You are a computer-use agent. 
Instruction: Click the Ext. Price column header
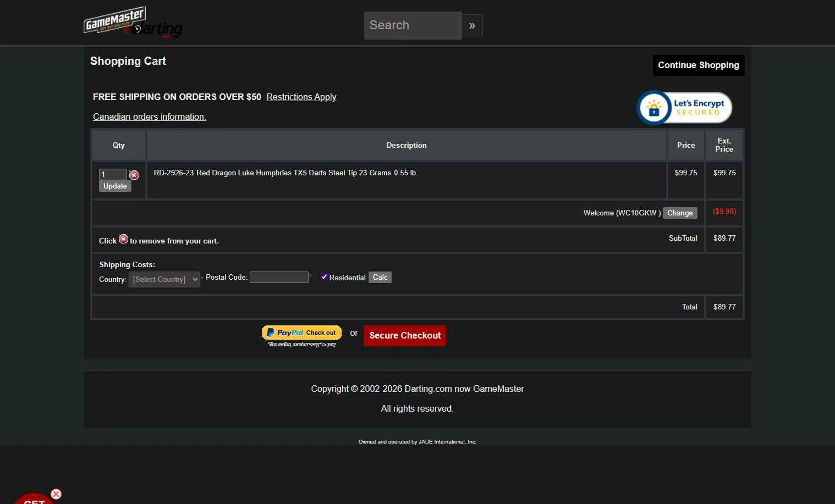[724, 145]
